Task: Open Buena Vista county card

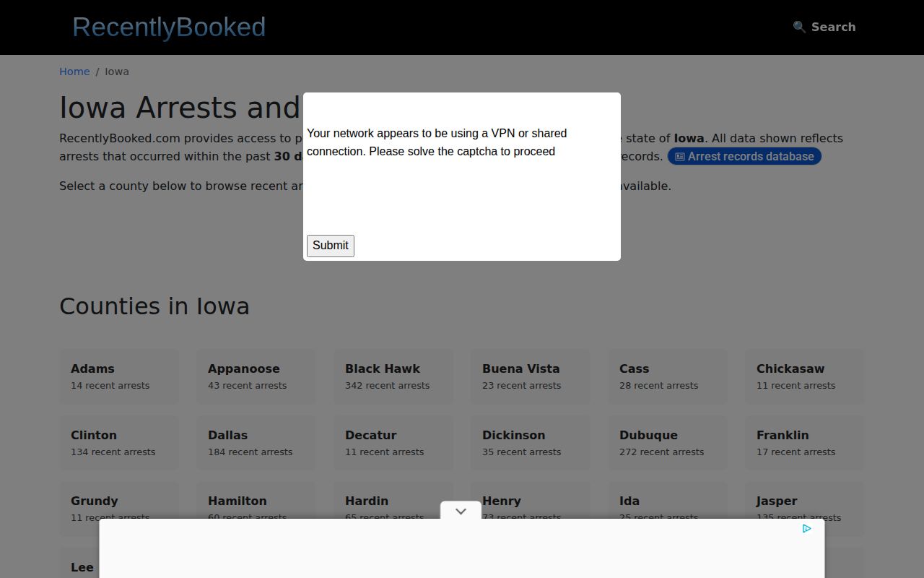Action: click(531, 376)
